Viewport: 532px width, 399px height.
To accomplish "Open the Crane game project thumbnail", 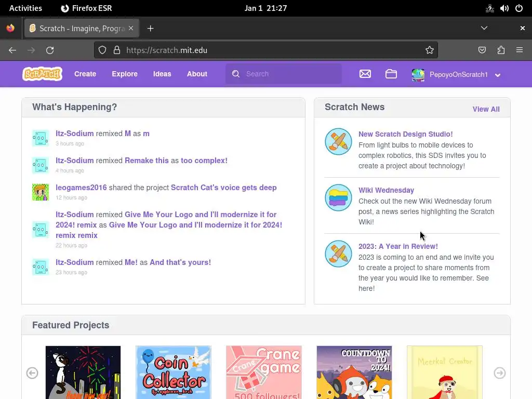I will (x=263, y=373).
